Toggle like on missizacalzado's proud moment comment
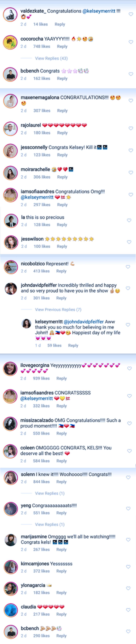 (x=129, y=423)
